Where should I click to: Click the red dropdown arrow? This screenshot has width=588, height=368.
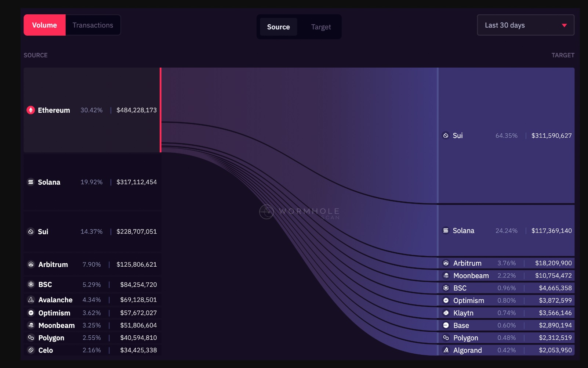coord(565,25)
